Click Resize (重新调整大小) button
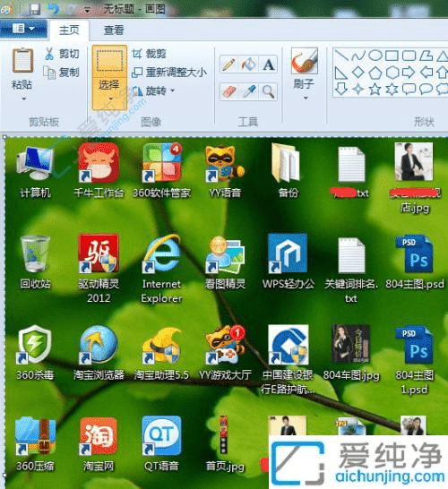The width and height of the screenshot is (448, 489). click(x=168, y=73)
